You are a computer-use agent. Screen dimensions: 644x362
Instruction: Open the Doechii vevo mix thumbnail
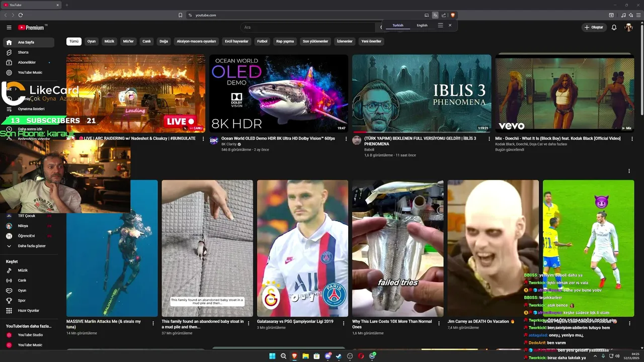[x=565, y=94]
